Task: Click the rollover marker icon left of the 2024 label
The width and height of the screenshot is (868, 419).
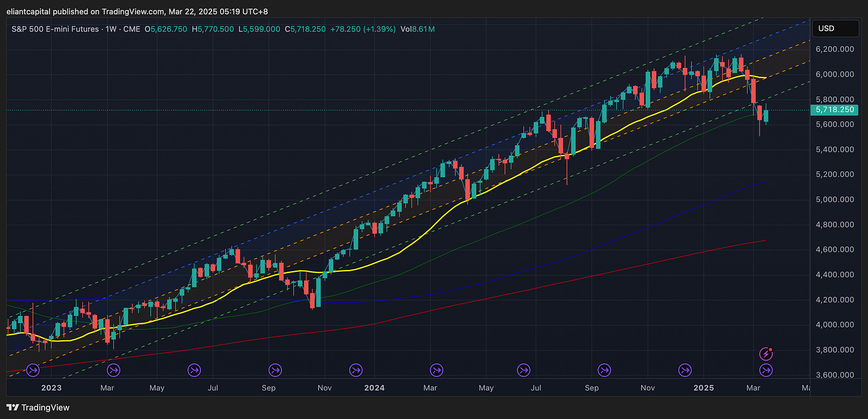Action: [x=356, y=371]
